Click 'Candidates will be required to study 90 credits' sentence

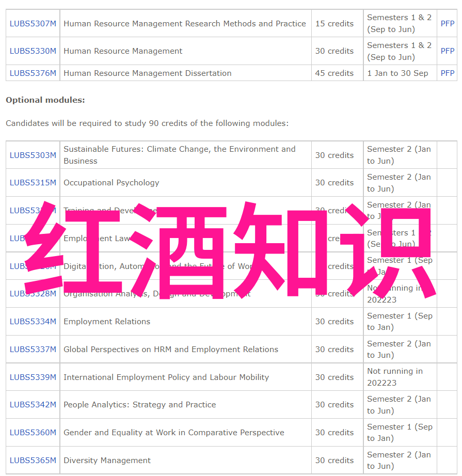(147, 123)
